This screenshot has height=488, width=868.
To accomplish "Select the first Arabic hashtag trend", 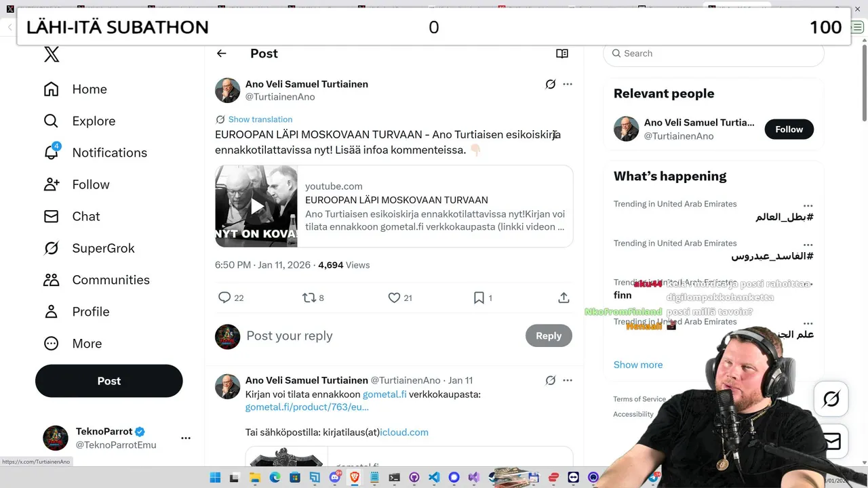I will coord(785,217).
